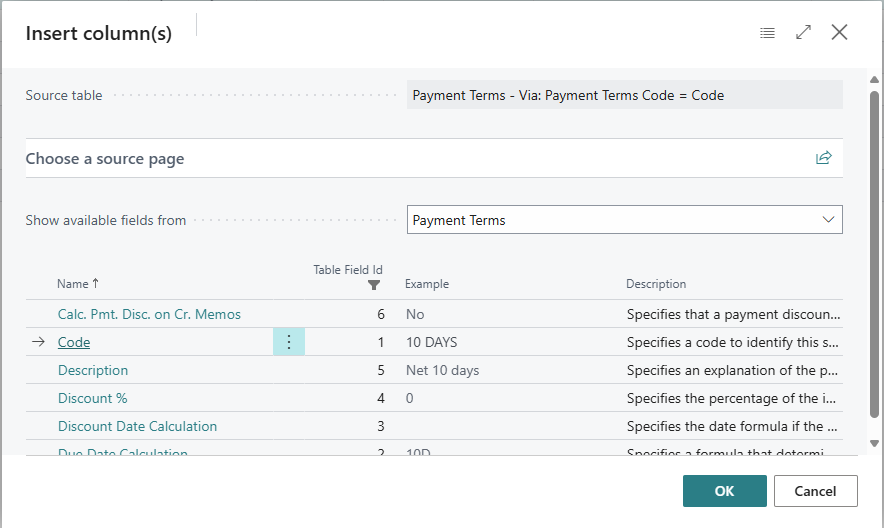This screenshot has width=884, height=528.
Task: Open the Show available fields from dropdown
Action: point(624,220)
